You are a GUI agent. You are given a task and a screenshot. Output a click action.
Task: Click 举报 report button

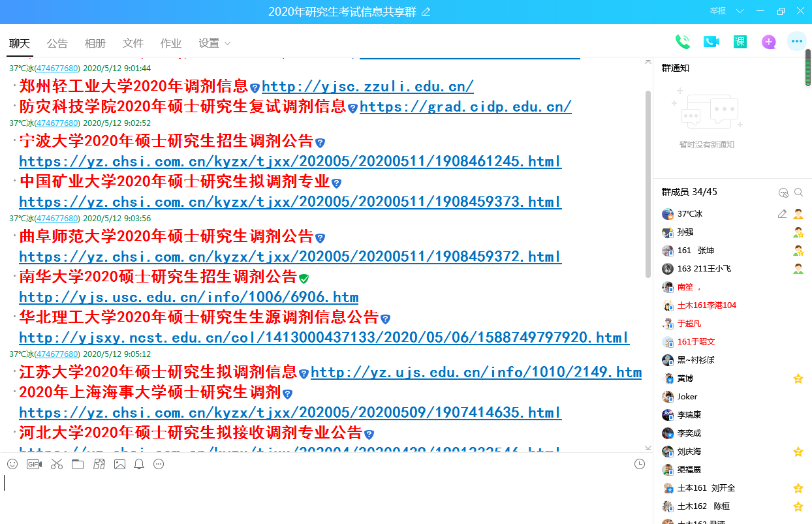(718, 11)
